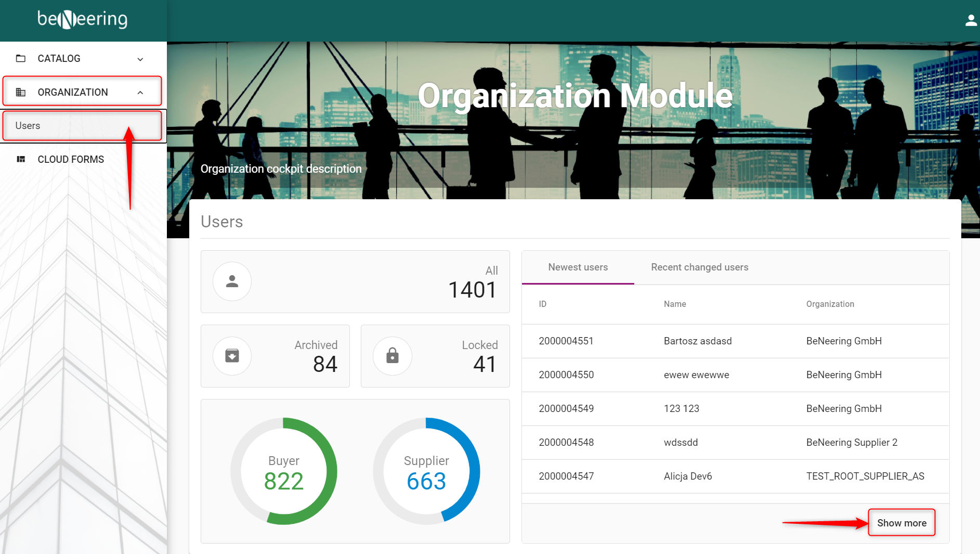The image size is (980, 554).
Task: Open the Cloud Forms menu item
Action: (71, 159)
